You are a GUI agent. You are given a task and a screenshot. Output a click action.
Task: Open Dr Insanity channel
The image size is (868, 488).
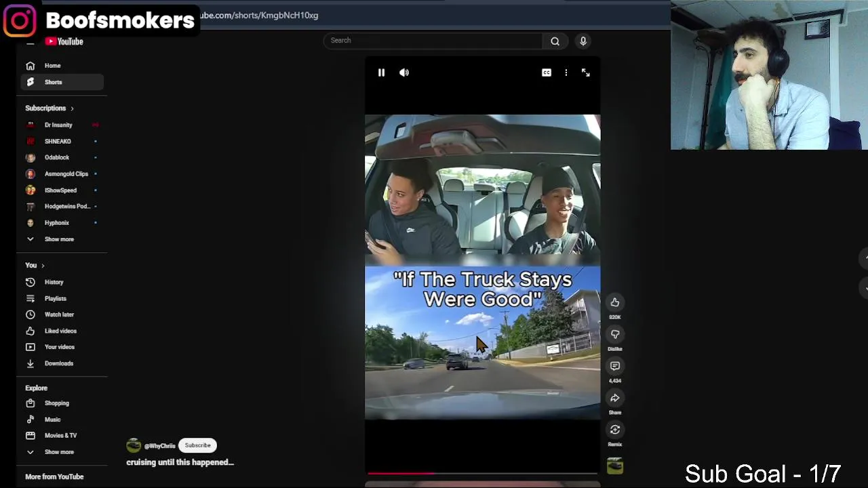click(x=60, y=125)
